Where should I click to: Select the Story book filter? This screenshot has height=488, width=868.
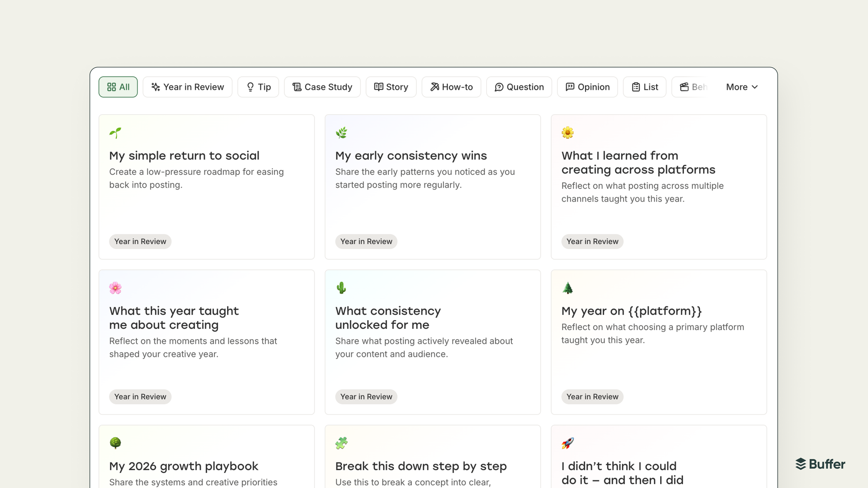pyautogui.click(x=391, y=87)
